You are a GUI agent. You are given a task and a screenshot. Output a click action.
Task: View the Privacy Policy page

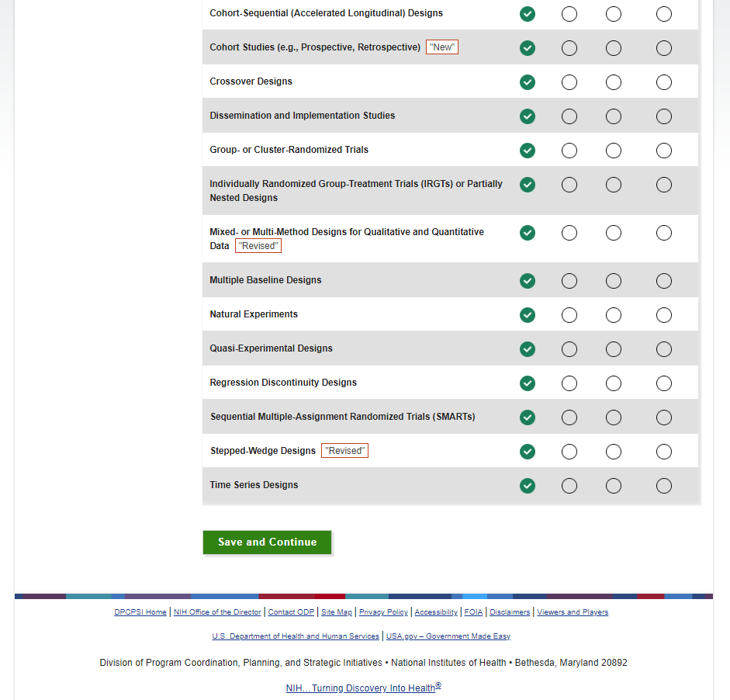click(x=383, y=612)
